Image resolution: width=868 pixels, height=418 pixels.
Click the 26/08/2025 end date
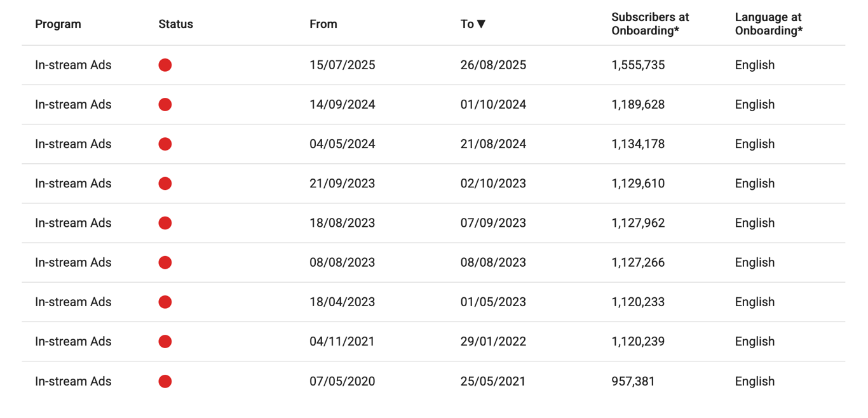point(493,65)
